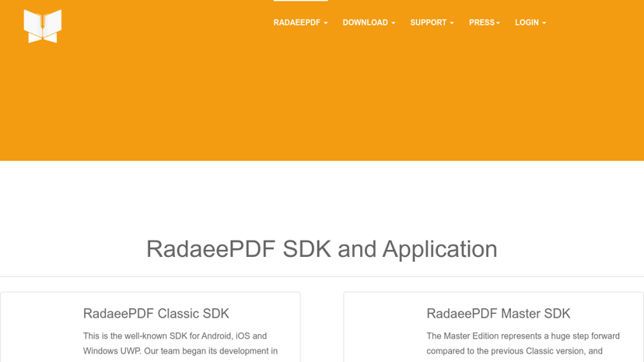Open the SUPPORT dropdown menu
Screen dimensions: 644x362
tap(432, 23)
